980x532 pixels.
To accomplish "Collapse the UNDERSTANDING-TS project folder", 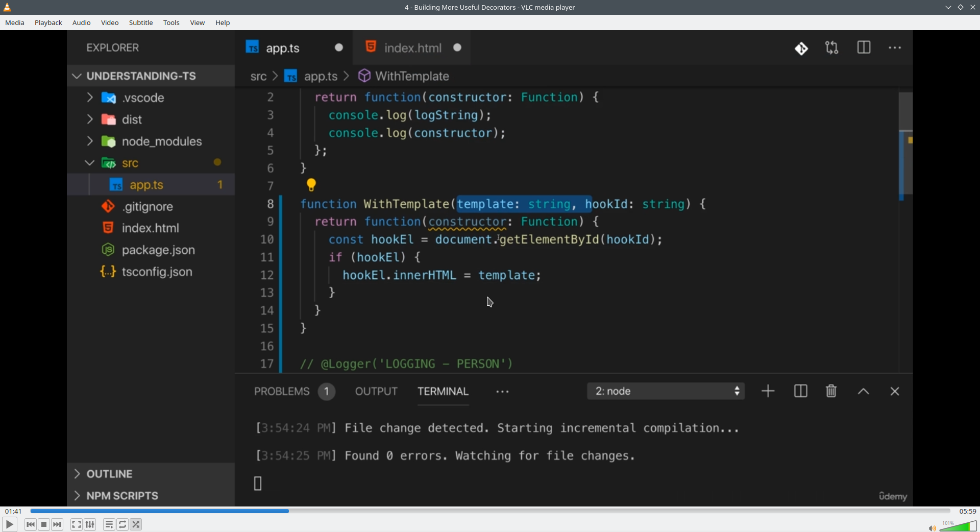I will (151, 76).
